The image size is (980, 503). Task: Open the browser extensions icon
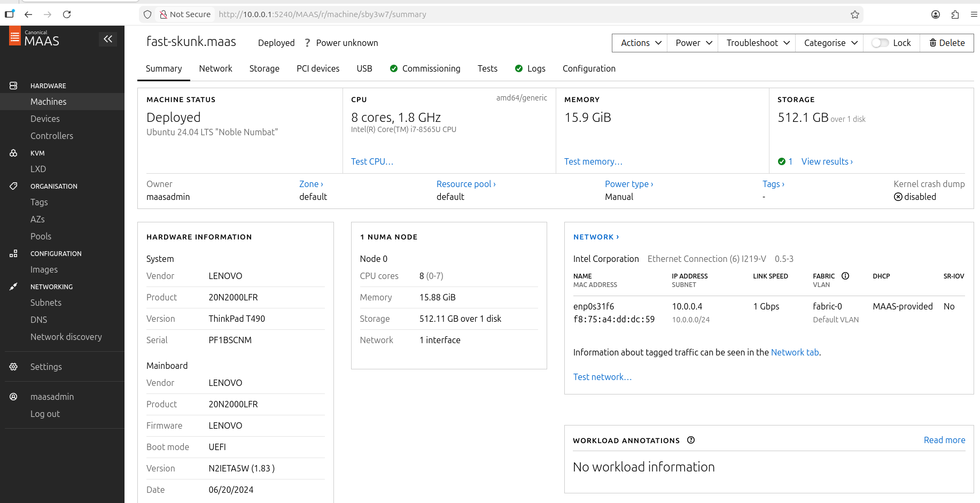(x=955, y=14)
